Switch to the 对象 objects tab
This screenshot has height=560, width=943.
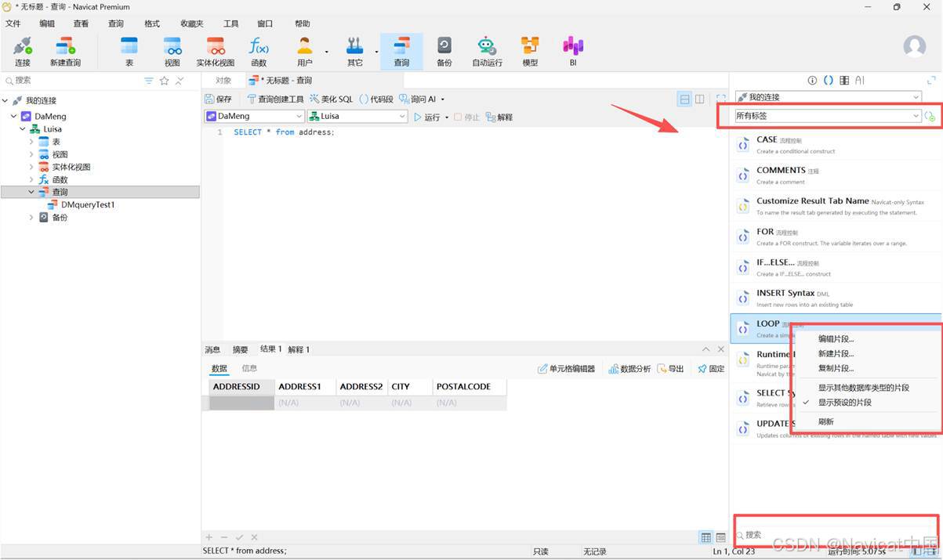pos(223,80)
